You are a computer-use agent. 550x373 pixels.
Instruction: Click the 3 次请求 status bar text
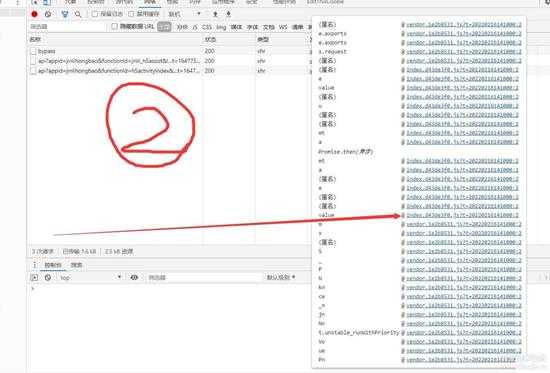coord(43,252)
